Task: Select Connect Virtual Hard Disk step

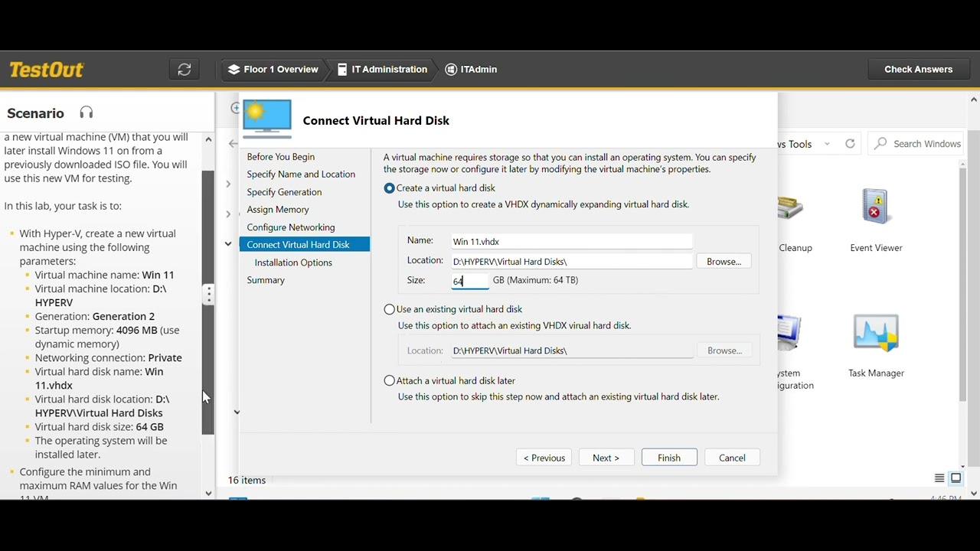Action: (305, 245)
